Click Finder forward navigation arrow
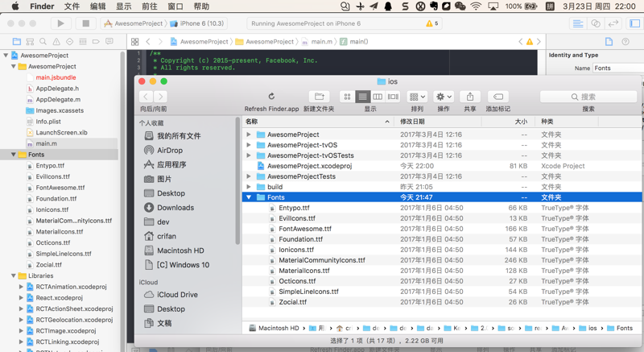 click(x=160, y=97)
